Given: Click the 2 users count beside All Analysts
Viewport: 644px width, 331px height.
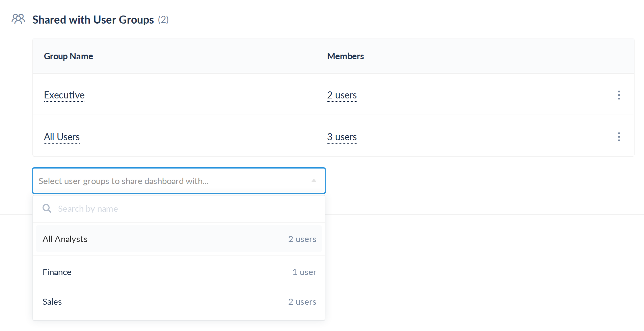Looking at the screenshot, I should pyautogui.click(x=302, y=239).
